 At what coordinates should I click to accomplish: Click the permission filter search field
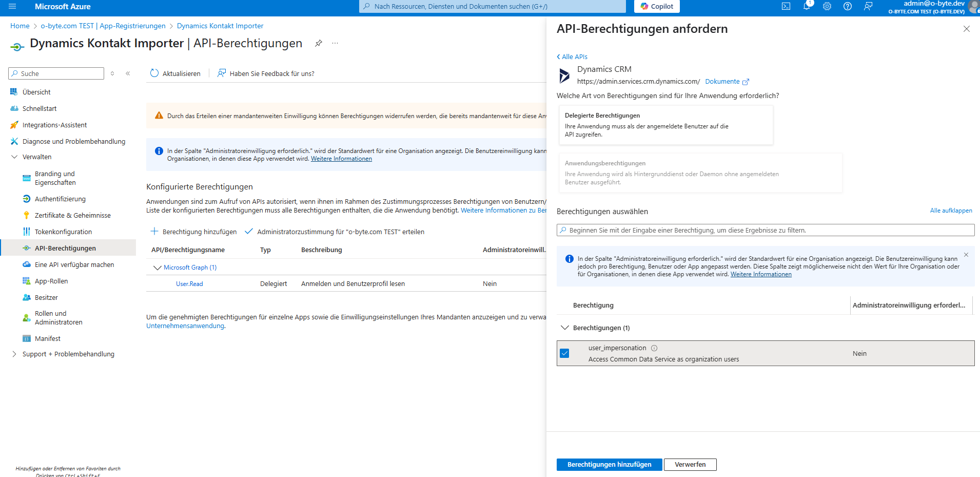(x=766, y=230)
